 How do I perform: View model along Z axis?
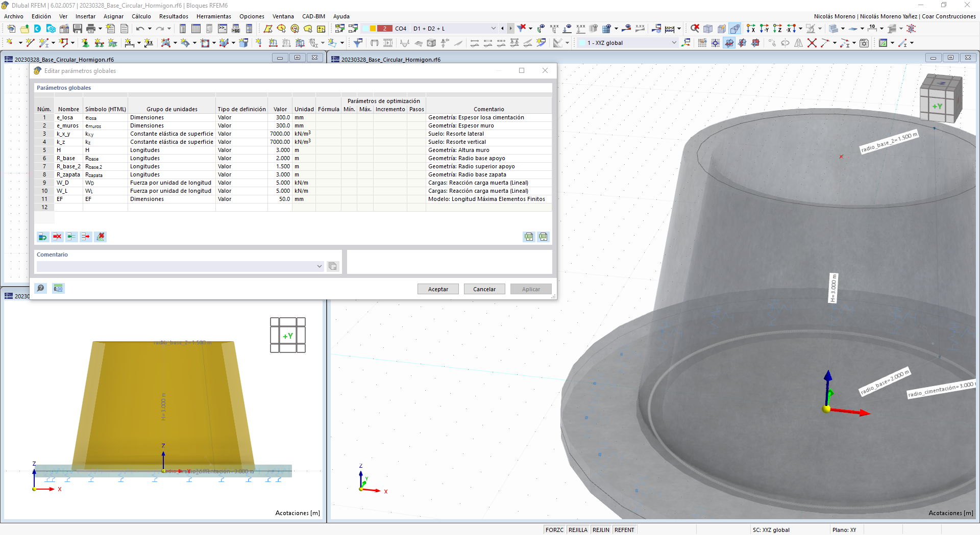[x=777, y=29]
